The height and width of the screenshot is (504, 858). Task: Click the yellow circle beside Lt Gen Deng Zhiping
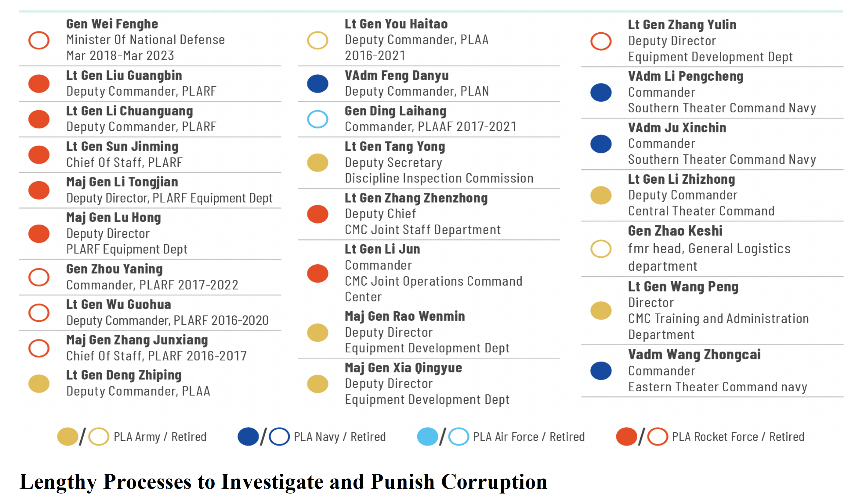click(x=39, y=383)
